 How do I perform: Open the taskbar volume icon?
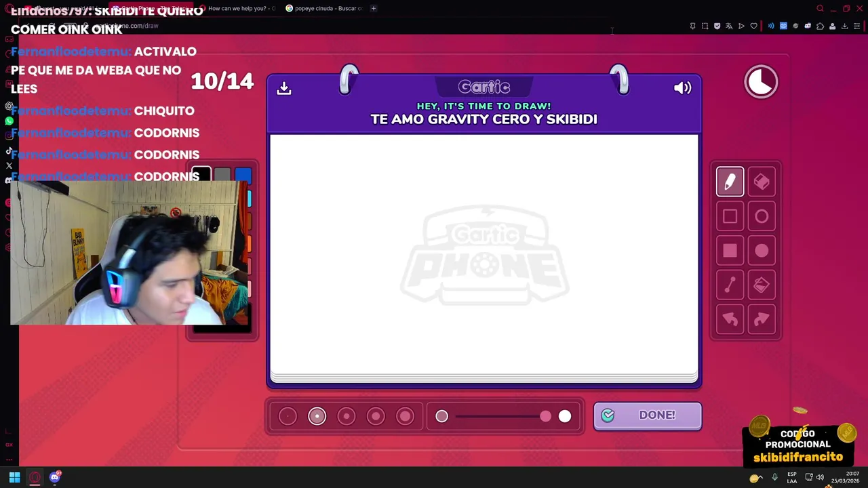pyautogui.click(x=820, y=477)
